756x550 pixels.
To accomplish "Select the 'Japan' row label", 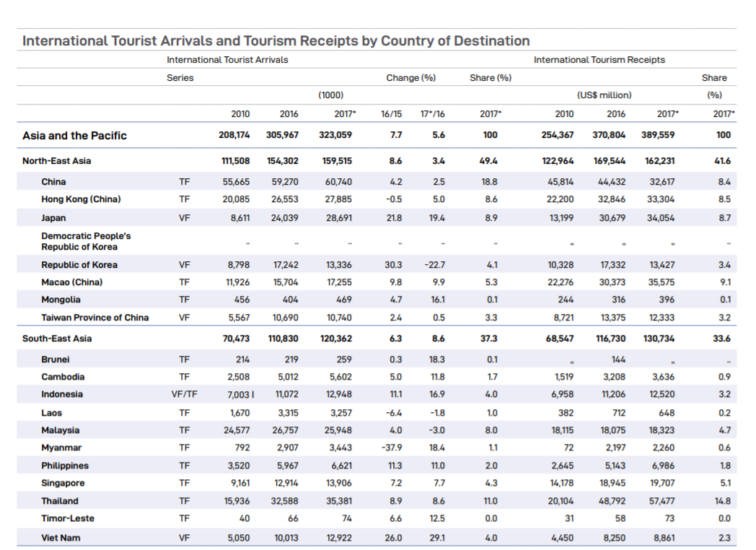I will [53, 218].
